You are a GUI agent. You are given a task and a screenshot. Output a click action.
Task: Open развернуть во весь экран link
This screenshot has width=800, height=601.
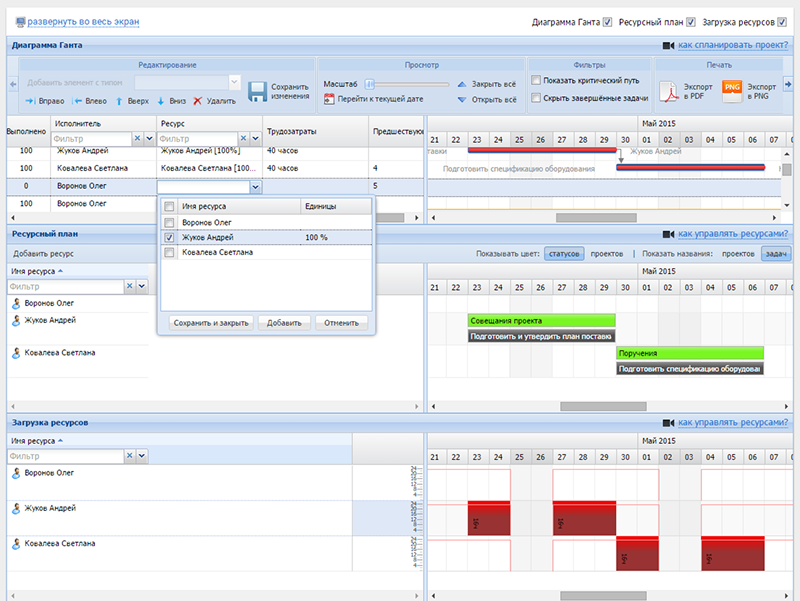coord(83,21)
